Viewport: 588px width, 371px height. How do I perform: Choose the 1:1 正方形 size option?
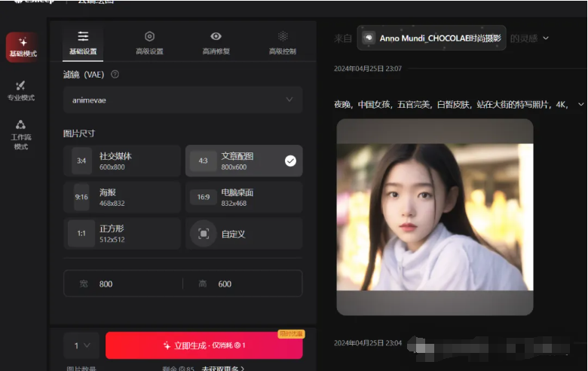122,233
